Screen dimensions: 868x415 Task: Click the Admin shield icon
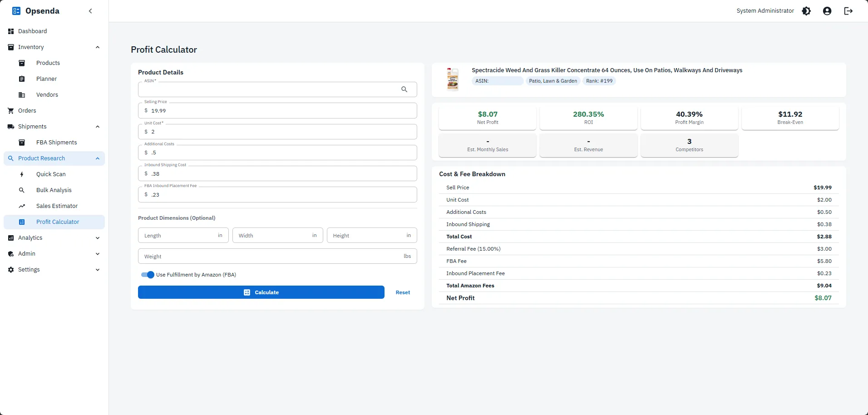tap(11, 254)
